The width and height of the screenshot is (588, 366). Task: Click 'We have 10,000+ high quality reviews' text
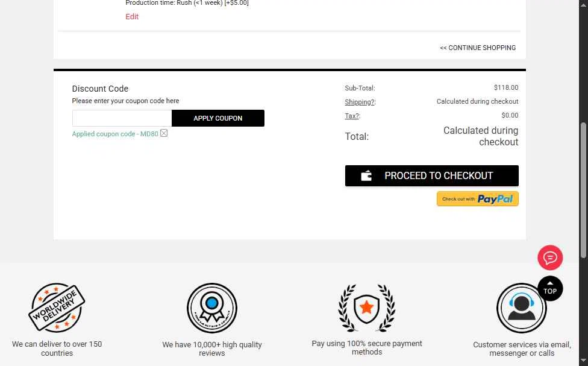pos(212,349)
